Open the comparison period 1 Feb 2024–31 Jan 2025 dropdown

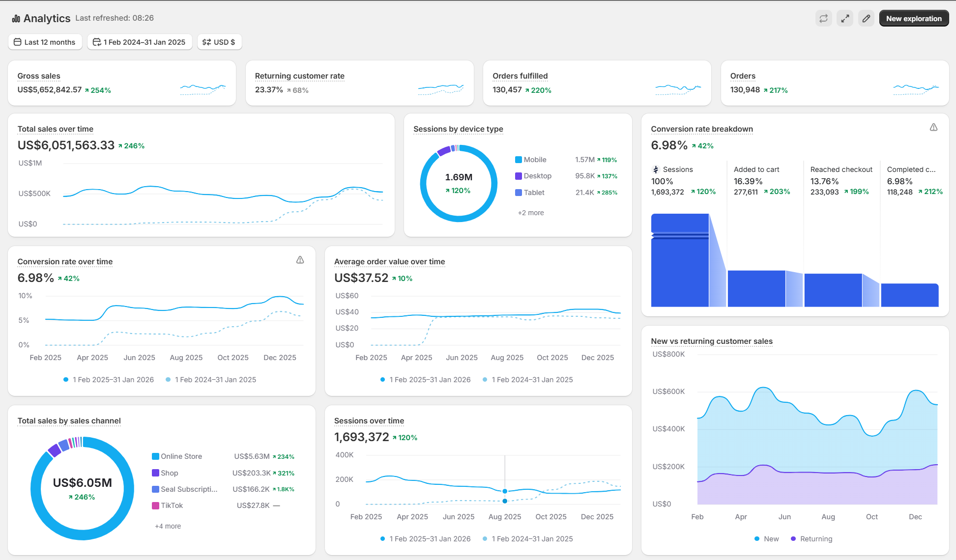coord(140,42)
